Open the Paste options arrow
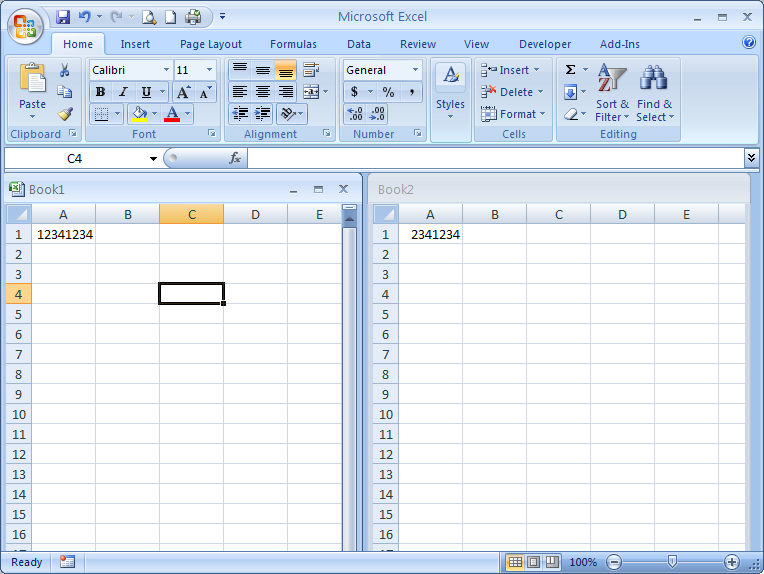The height and width of the screenshot is (574, 764). (x=33, y=117)
